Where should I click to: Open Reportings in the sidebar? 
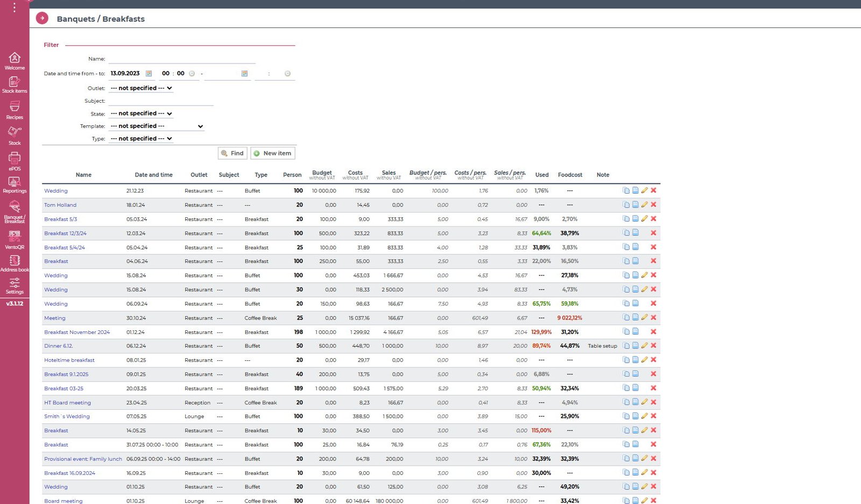[15, 185]
